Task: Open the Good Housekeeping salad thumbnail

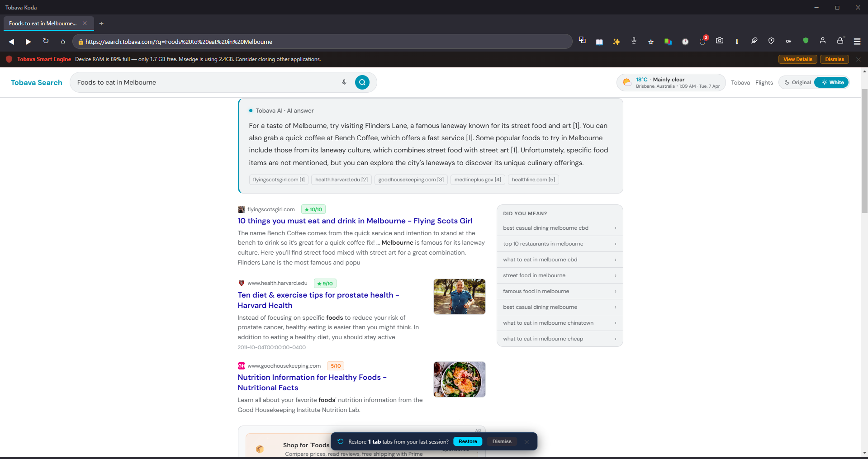Action: tap(460, 379)
